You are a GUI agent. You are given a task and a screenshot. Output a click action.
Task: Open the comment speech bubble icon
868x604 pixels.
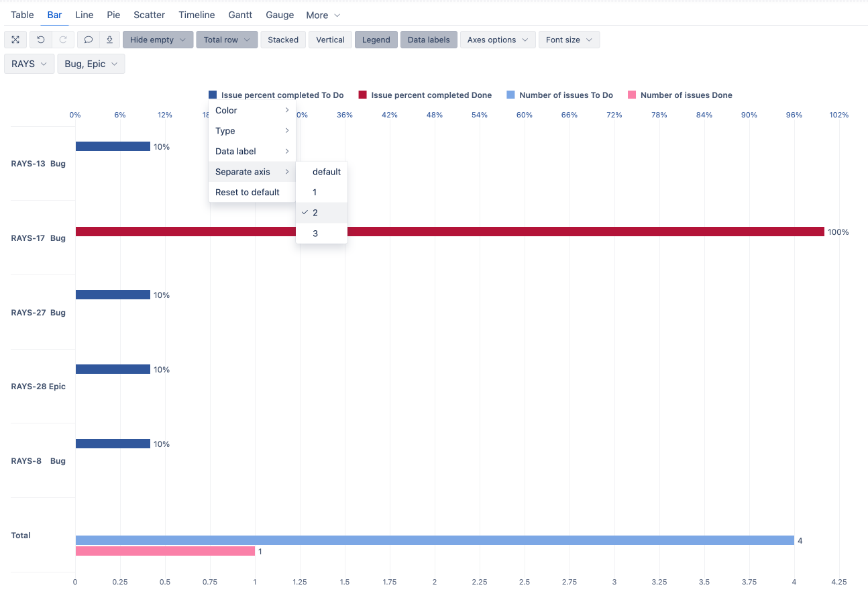click(89, 40)
